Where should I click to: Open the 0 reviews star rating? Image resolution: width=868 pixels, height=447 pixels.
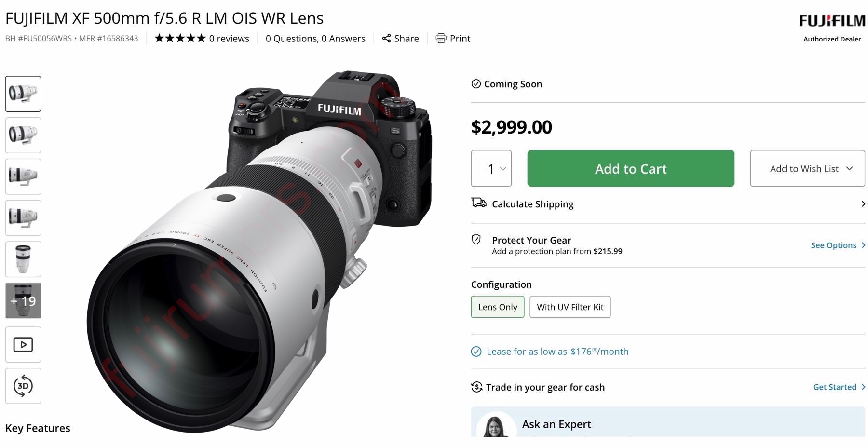pos(202,39)
